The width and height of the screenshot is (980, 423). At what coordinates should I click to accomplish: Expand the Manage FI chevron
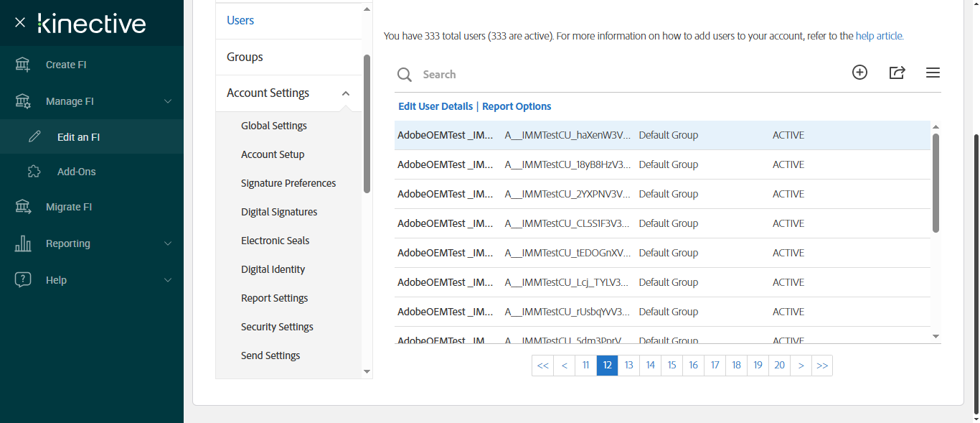click(x=168, y=101)
